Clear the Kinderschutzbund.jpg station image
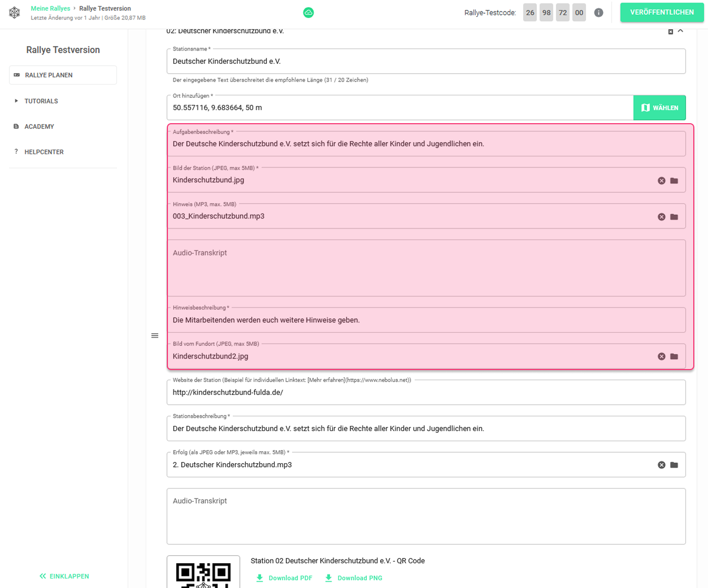 (x=662, y=181)
